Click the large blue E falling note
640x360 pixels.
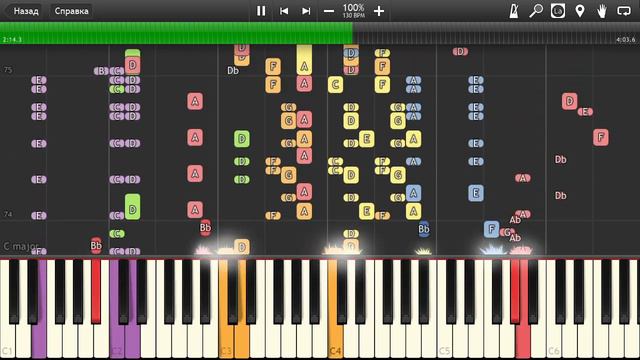point(476,193)
